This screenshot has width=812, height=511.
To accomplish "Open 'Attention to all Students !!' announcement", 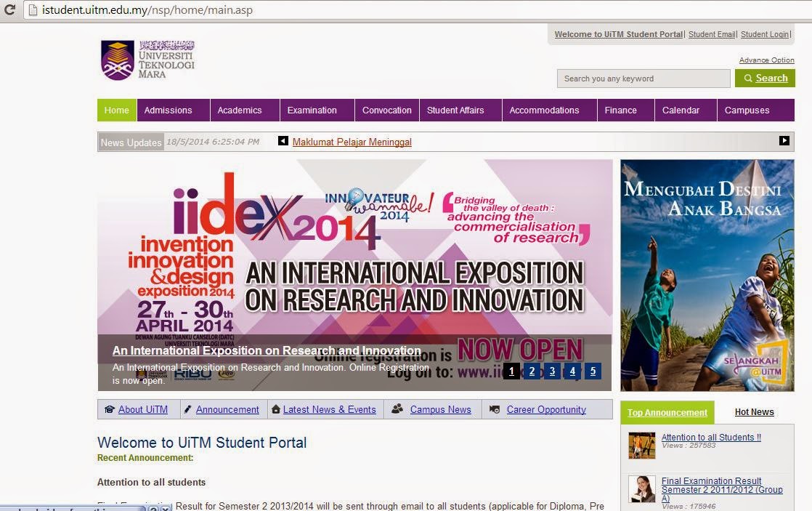I will click(x=711, y=438).
